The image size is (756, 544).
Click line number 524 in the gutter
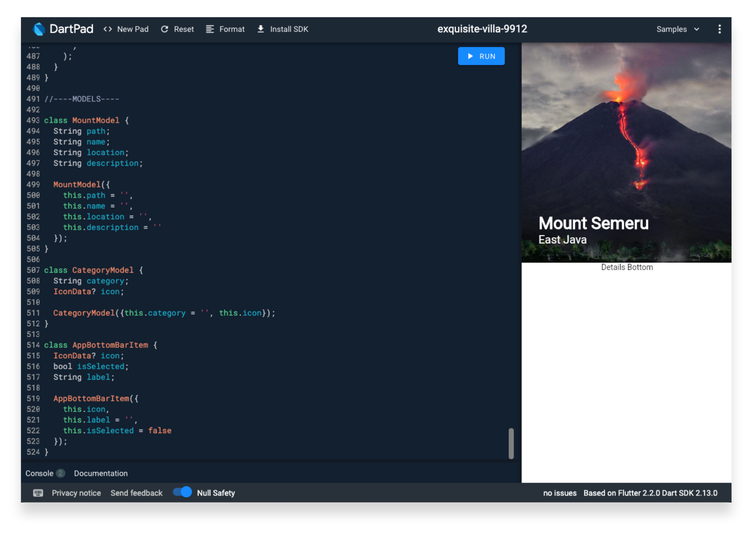click(33, 452)
